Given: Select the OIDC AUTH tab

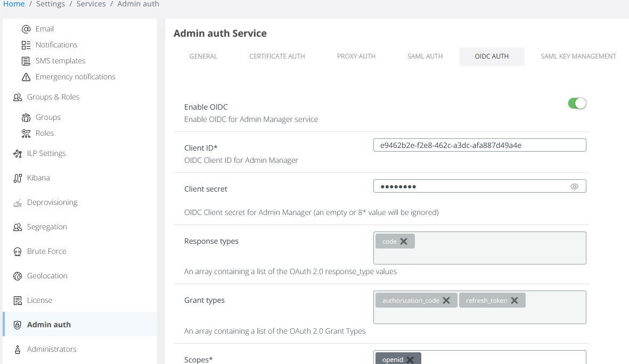Looking at the screenshot, I should 492,56.
